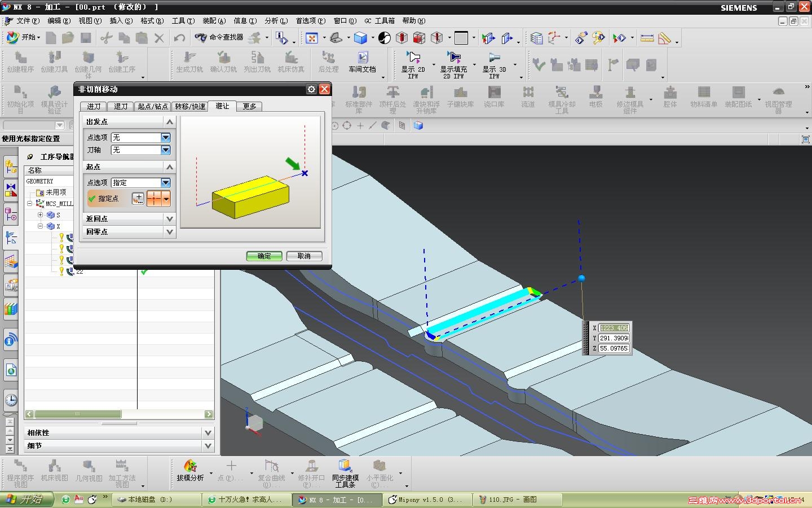
Task: Collapse the 出发点 section
Action: coord(169,121)
